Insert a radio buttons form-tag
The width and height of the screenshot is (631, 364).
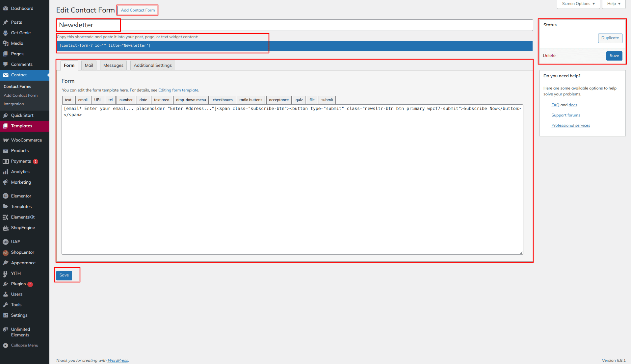click(x=251, y=100)
